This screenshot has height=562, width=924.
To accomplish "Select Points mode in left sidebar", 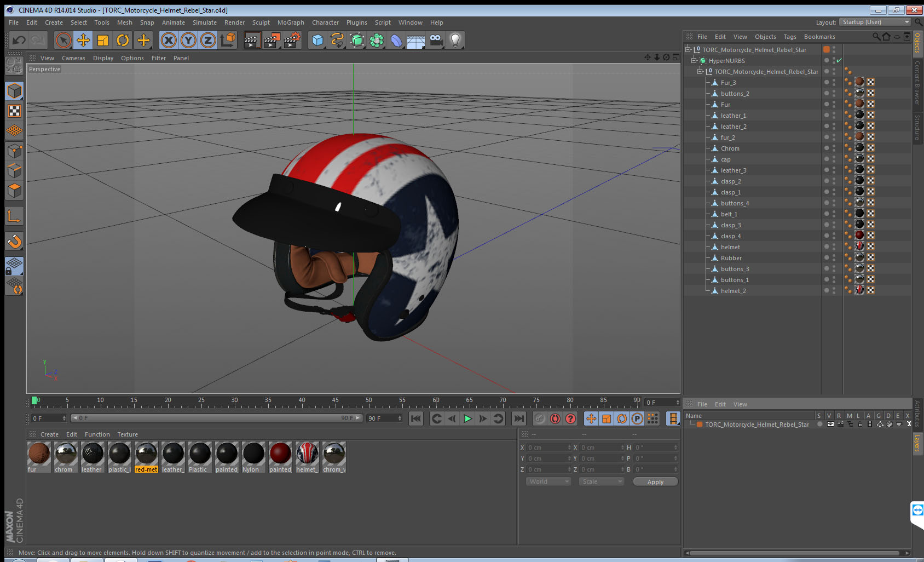I will 14,151.
